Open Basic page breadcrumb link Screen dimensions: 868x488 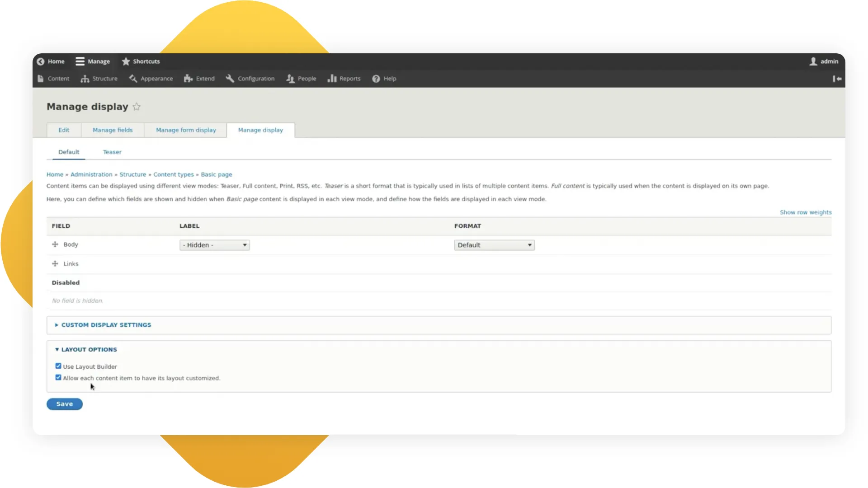coord(217,174)
